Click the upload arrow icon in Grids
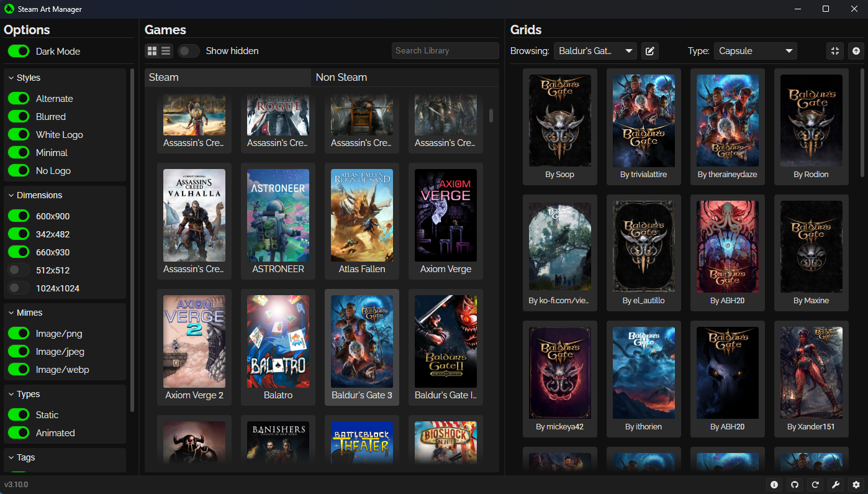Viewport: 868px width, 494px height. (x=856, y=51)
